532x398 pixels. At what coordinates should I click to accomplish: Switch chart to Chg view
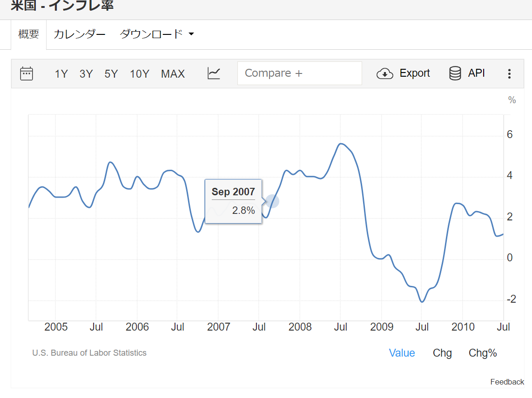[x=442, y=353]
